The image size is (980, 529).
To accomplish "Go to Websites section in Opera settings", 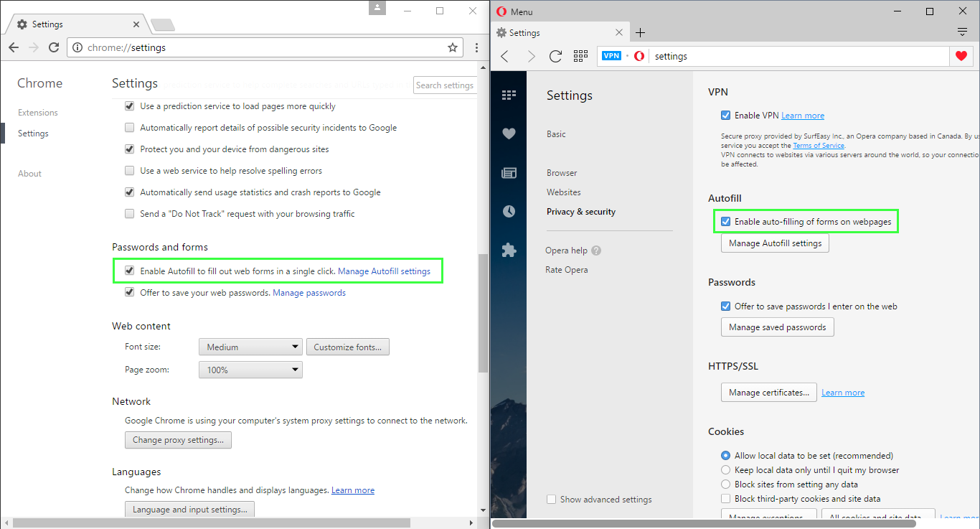I will pos(564,192).
